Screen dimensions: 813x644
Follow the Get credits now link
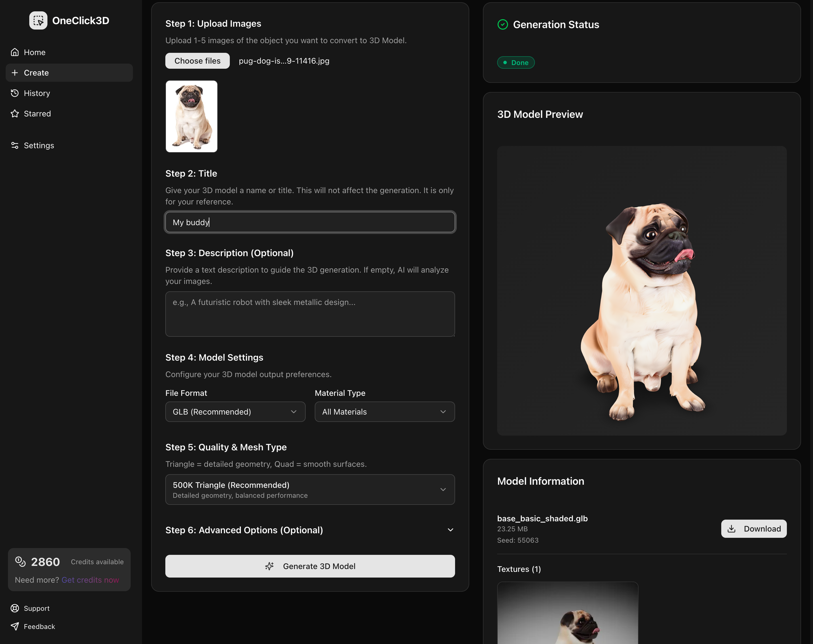(x=90, y=580)
